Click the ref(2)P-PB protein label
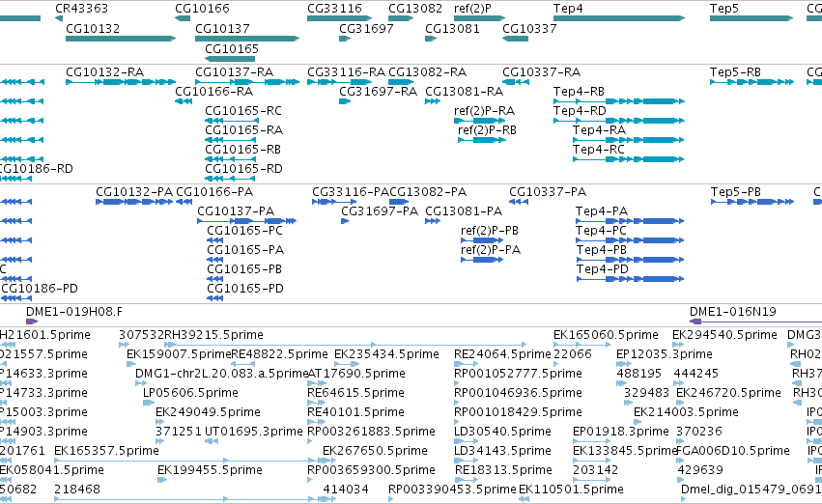822x504 pixels. [x=490, y=231]
